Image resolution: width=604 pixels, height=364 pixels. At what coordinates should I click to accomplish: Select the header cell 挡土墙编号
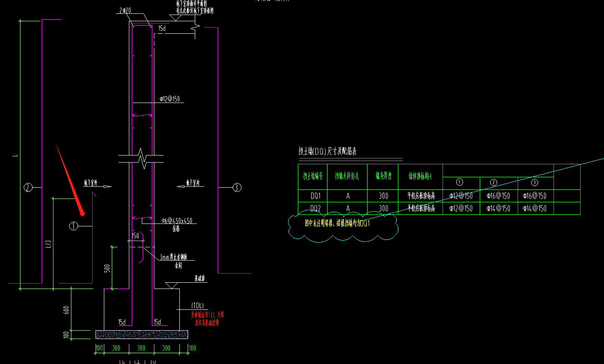[313, 176]
